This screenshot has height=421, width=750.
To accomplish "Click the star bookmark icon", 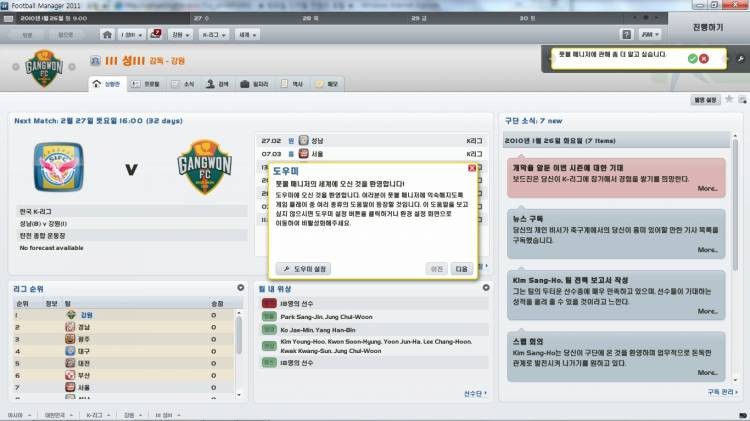I will [x=728, y=99].
